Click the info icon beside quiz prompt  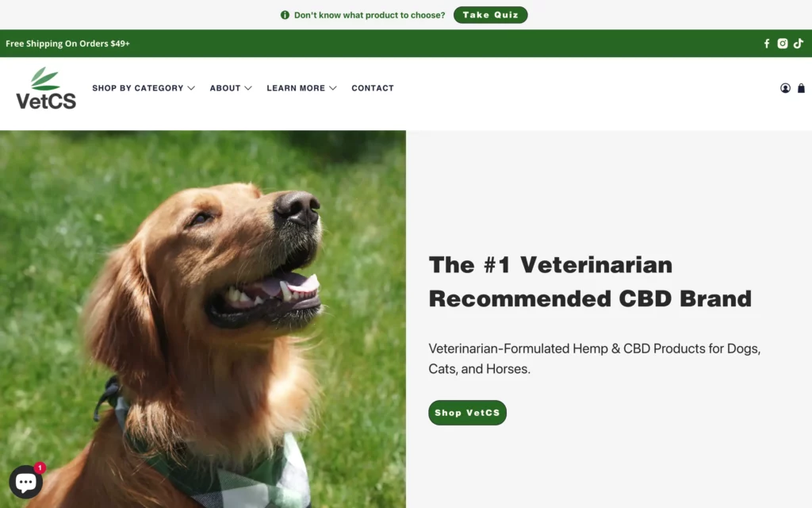click(285, 15)
